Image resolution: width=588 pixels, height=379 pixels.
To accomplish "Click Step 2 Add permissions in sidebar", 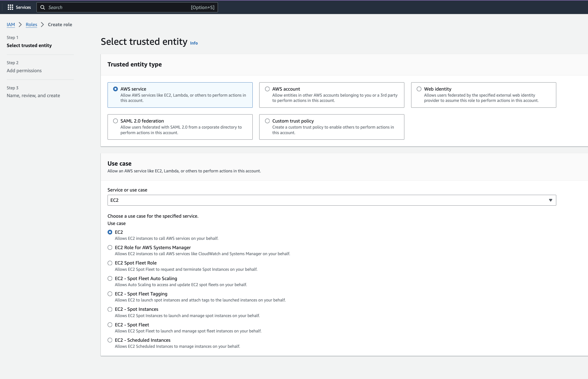I will [24, 70].
